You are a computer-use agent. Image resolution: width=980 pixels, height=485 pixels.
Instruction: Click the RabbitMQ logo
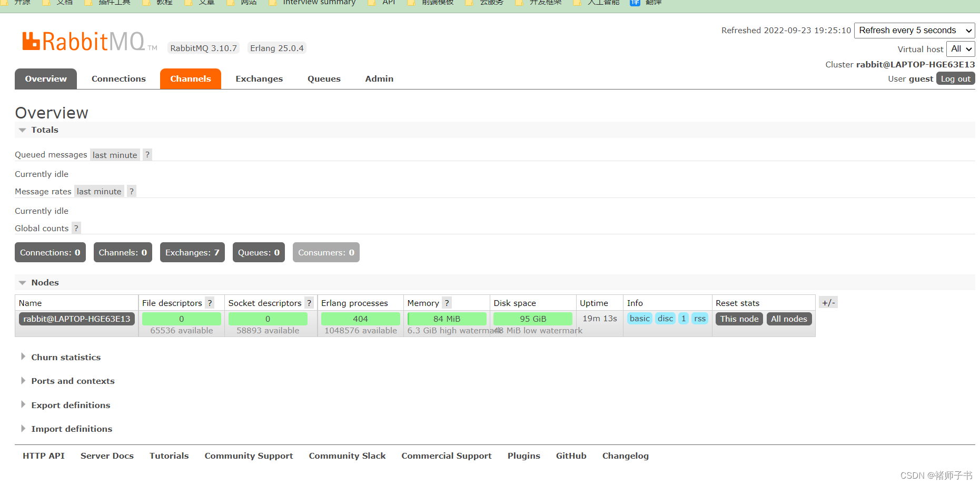pyautogui.click(x=90, y=42)
